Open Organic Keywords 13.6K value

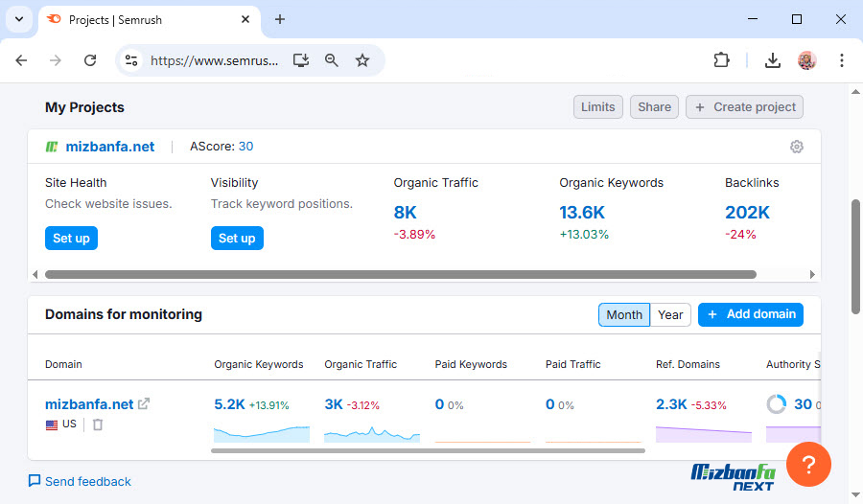582,213
